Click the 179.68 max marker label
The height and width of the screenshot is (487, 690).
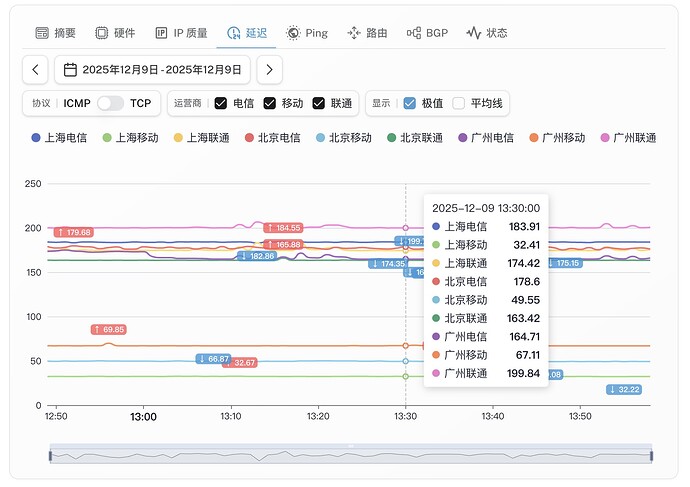point(74,232)
